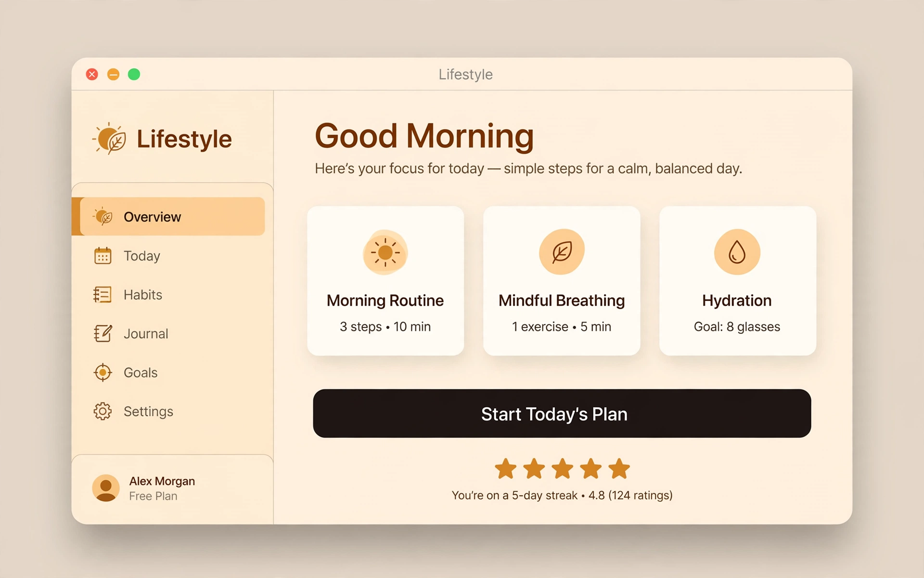Go to the Today section label
Viewport: 924px width, 578px height.
coord(142,256)
